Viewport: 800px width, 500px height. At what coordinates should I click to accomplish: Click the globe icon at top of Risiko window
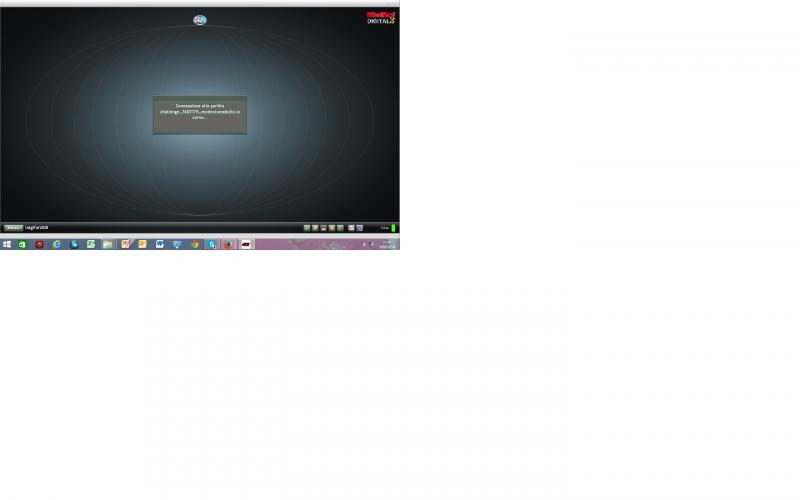[199, 20]
